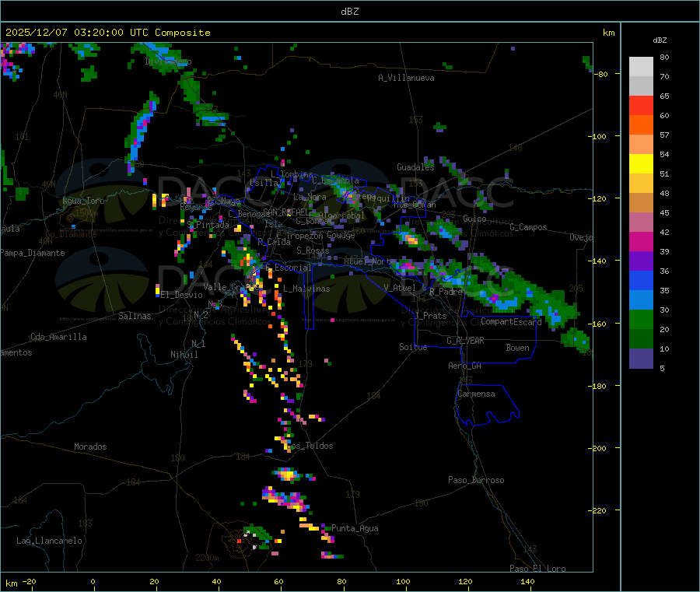The width and height of the screenshot is (700, 592).
Task: Choose the Carmensa label on the map
Action: coord(476,394)
